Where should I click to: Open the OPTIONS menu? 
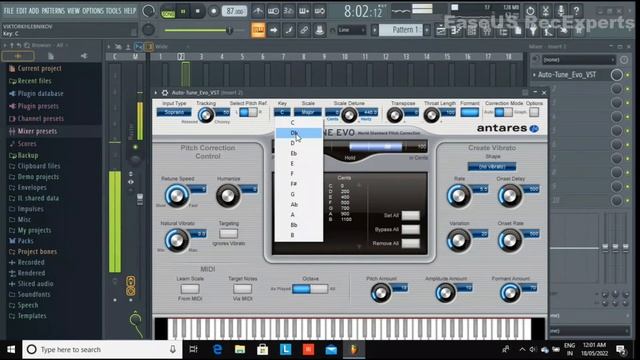click(x=93, y=11)
